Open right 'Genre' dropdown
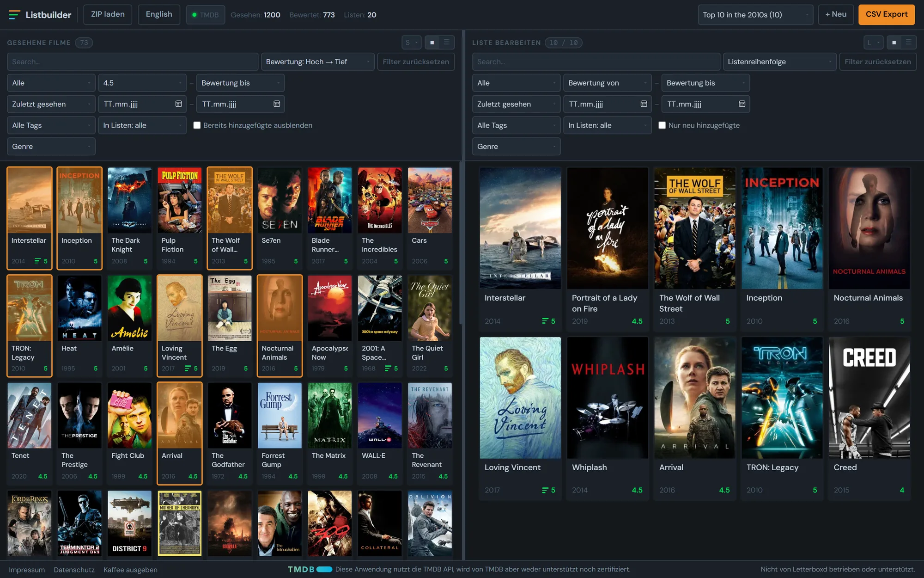Screen dimensions: 924x578 coord(516,147)
